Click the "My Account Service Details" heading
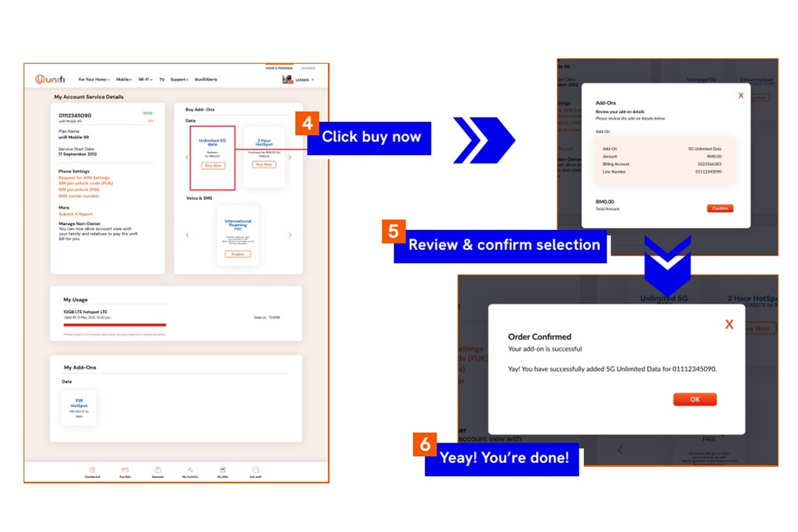Screen dimensions: 798x532 click(x=88, y=97)
